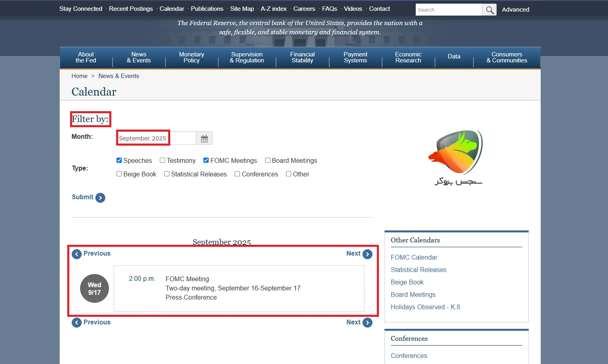This screenshot has height=364, width=608.
Task: Go to Holidays Observed - K.8 link
Action: [425, 307]
